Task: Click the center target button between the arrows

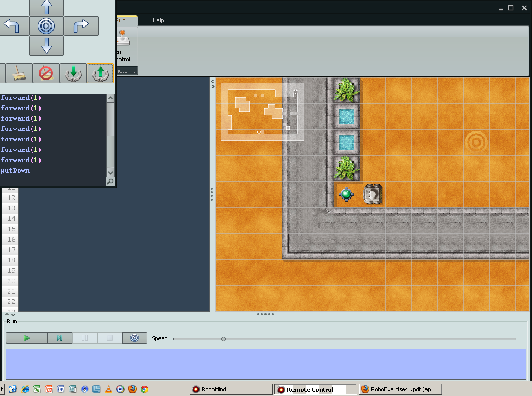Action: coord(46,26)
